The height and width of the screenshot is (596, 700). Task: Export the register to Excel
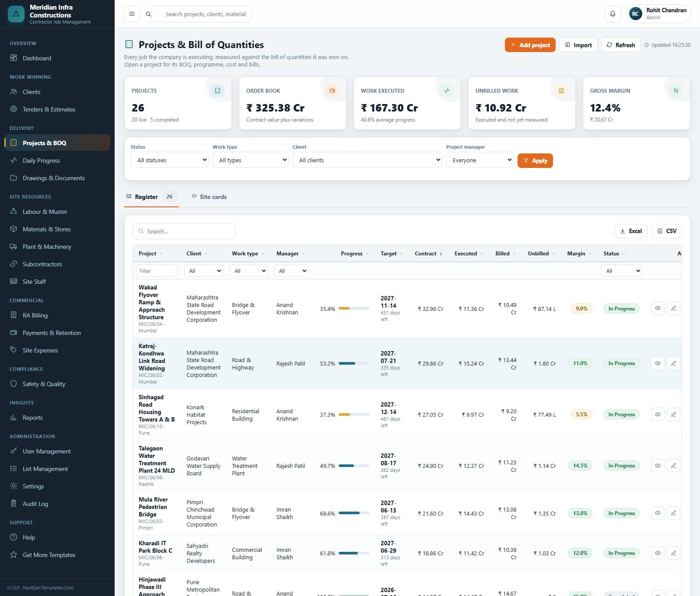pos(631,231)
